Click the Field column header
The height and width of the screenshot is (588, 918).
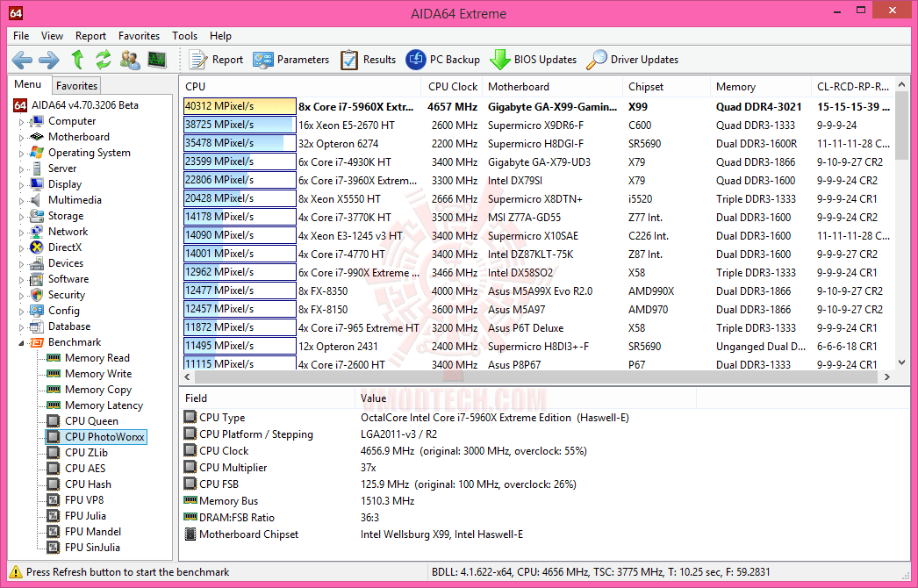268,398
